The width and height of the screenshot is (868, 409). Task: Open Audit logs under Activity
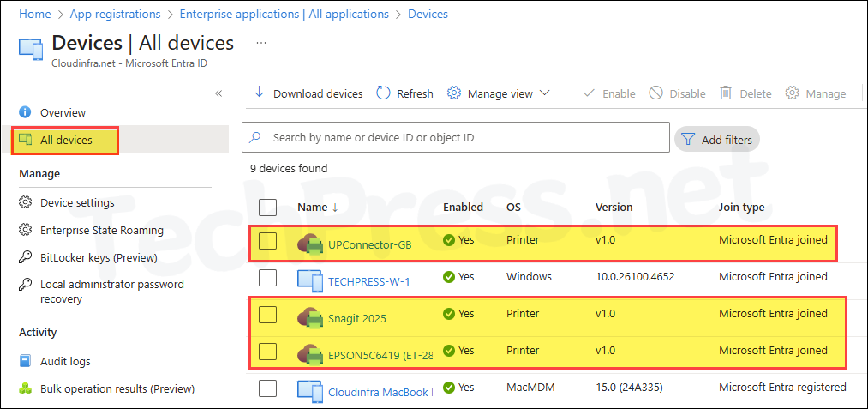click(x=65, y=361)
